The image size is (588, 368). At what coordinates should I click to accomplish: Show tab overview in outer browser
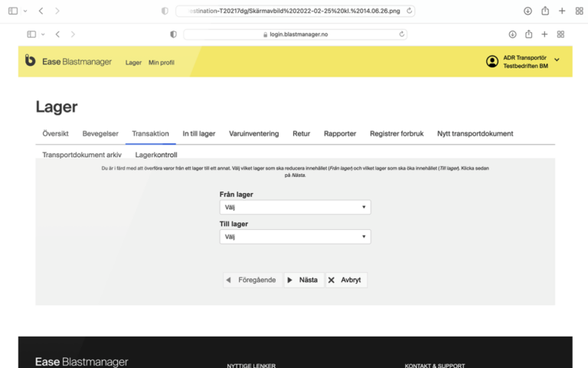579,11
